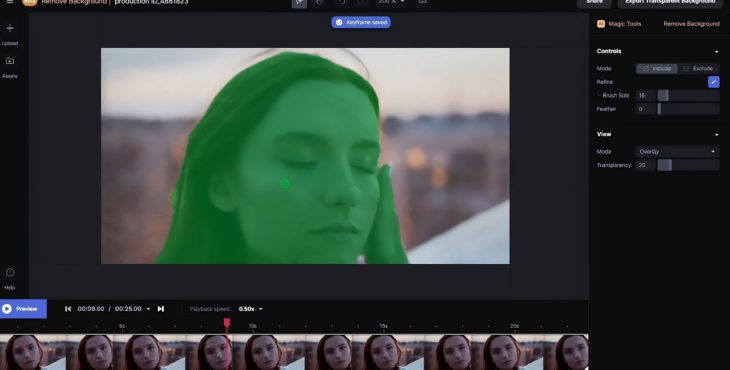
Task: Click the Upload label in sidebar
Action: click(10, 43)
